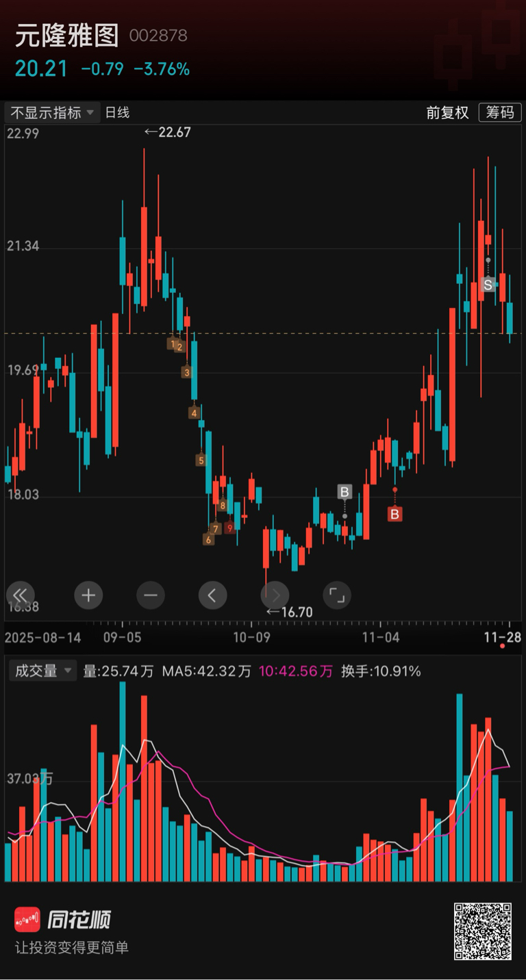Tap the current price 20.21
This screenshot has width=526, height=980.
(42, 69)
